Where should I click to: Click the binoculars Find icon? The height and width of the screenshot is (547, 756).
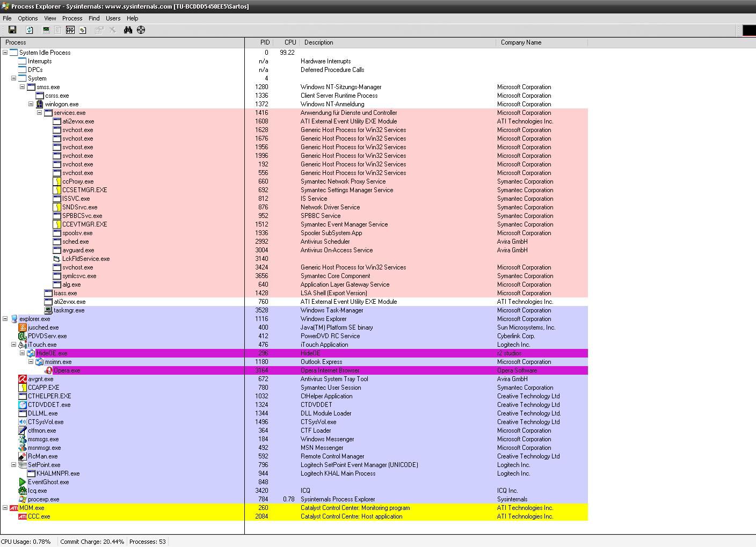click(x=128, y=30)
